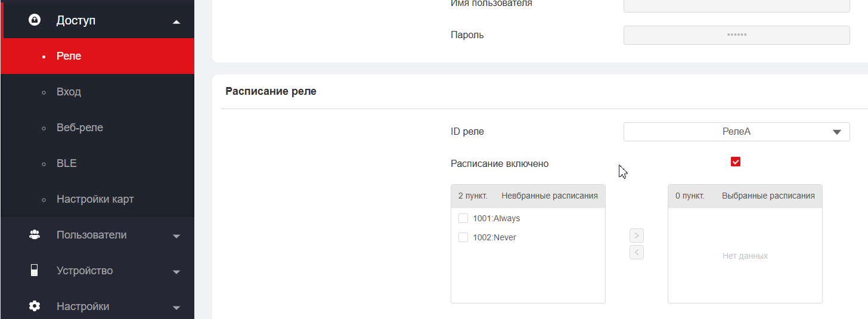Open the Вход menu item
The height and width of the screenshot is (319, 868).
(x=69, y=92)
